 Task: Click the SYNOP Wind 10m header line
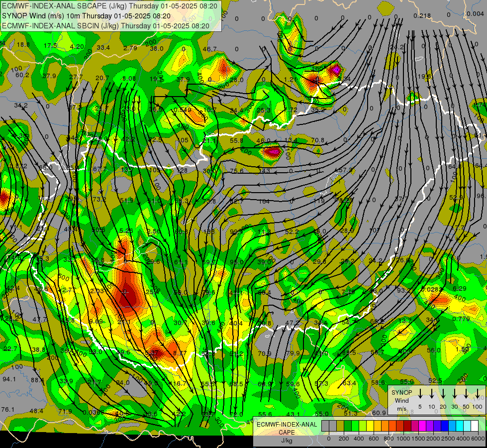tap(87, 16)
